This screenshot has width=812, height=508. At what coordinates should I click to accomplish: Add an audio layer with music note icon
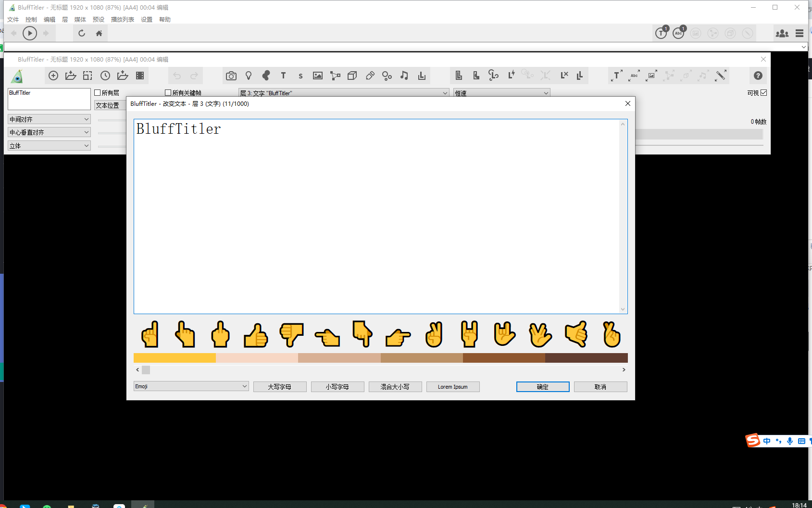click(404, 76)
